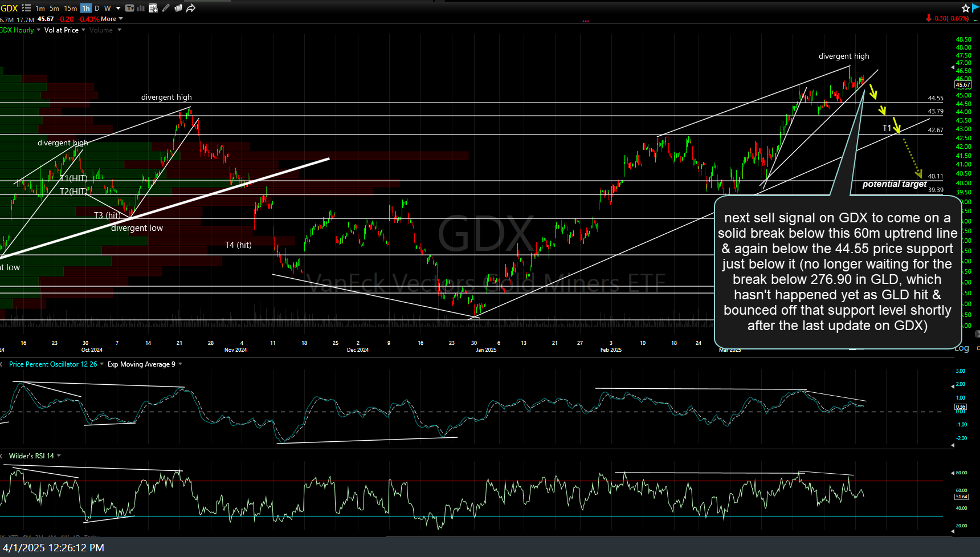Click the volume bars toolbar icon
The image size is (980, 557).
[x=140, y=8]
